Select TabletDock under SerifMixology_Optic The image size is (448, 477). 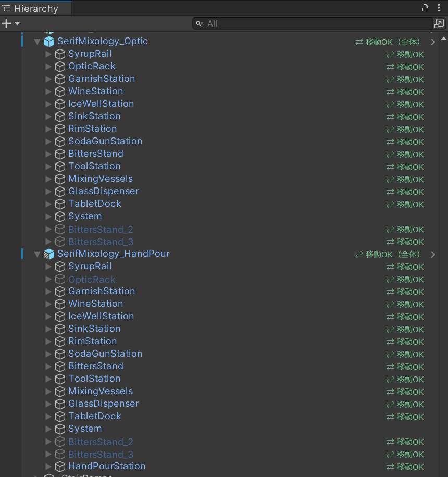pos(95,204)
